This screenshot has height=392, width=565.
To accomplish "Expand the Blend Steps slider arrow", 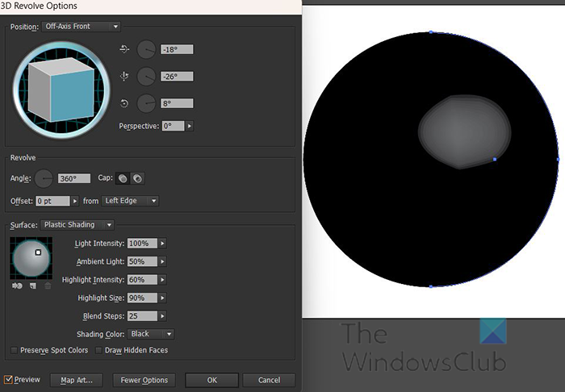I will (x=162, y=316).
